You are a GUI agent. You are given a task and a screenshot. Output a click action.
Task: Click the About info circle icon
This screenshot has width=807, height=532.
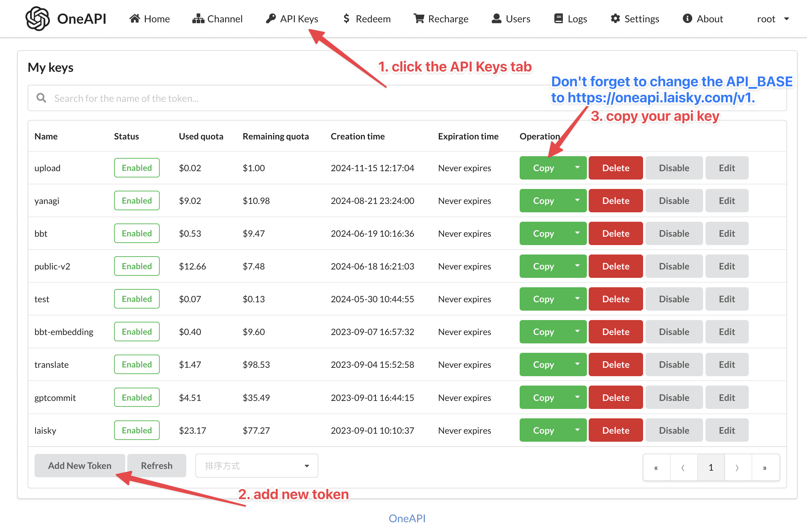(x=687, y=18)
